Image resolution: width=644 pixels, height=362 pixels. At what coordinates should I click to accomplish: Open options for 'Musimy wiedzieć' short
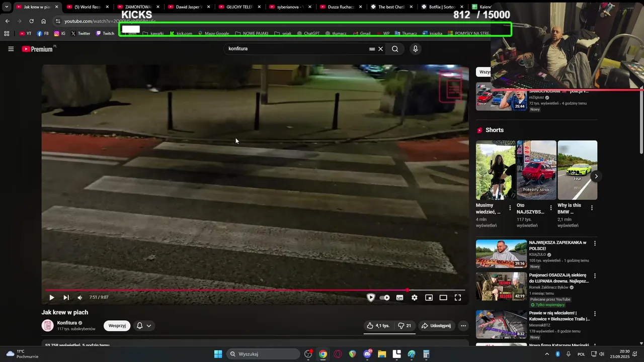click(x=510, y=208)
